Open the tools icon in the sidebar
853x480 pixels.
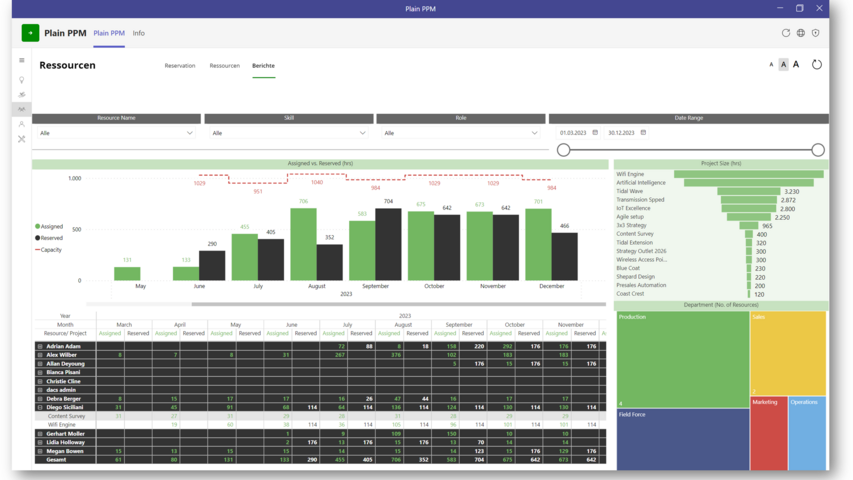point(22,139)
